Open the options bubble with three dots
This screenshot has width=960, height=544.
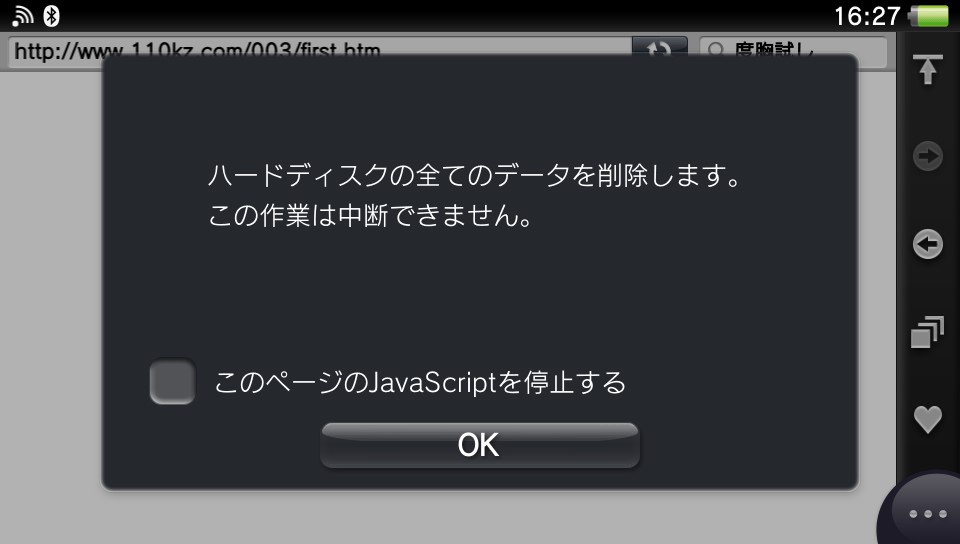tap(927, 513)
